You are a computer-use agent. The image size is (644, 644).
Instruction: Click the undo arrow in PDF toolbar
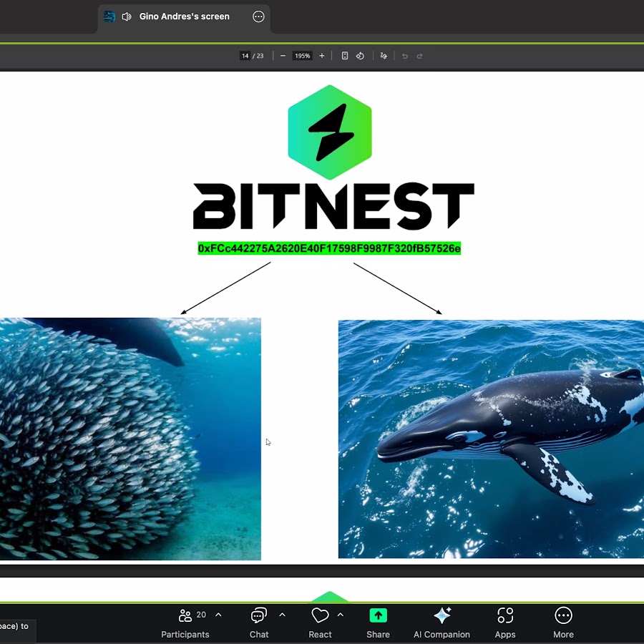[x=405, y=56]
